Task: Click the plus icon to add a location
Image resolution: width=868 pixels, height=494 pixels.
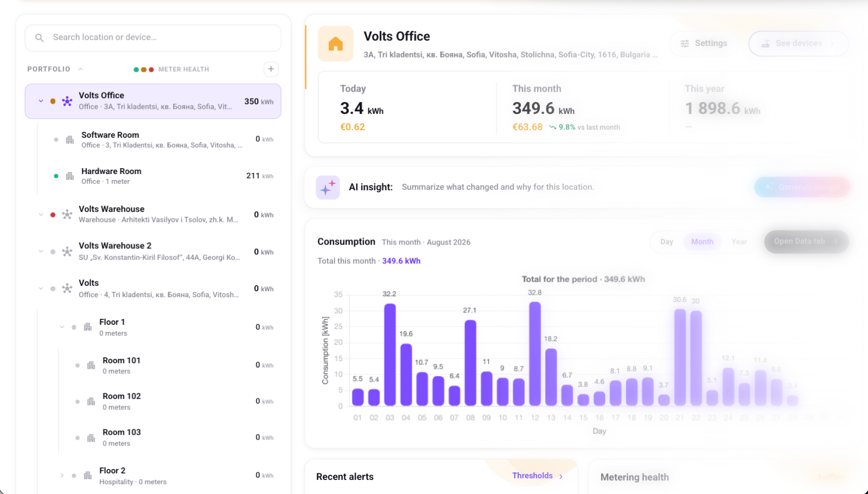Action: coord(271,69)
